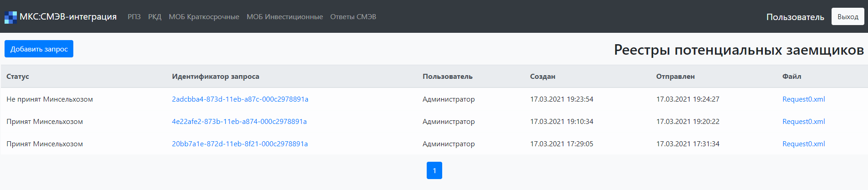Open the РПЗ menu item
The width and height of the screenshot is (868, 190).
click(x=134, y=17)
